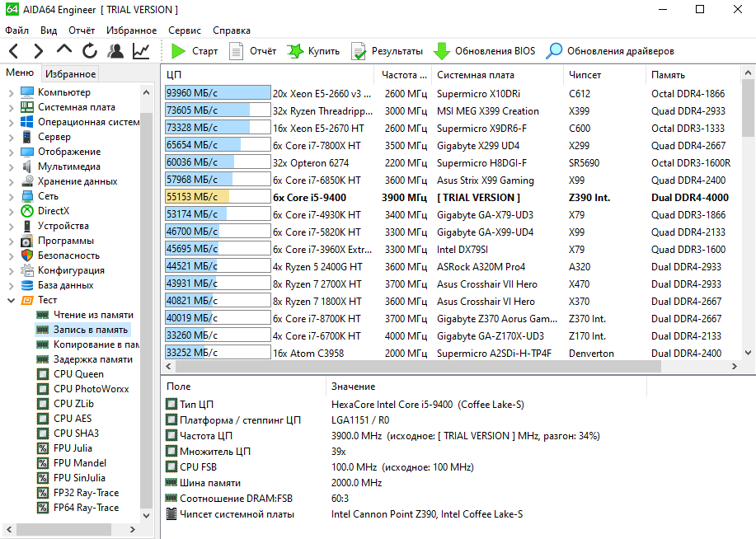Open Результаты from the toolbar

(387, 50)
